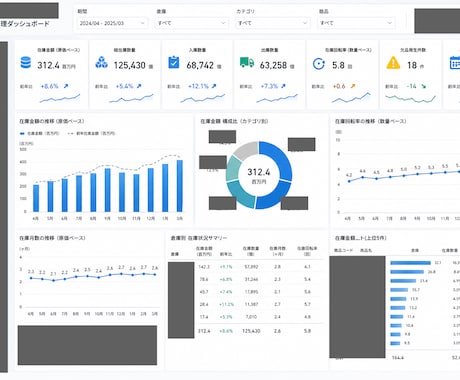The width and height of the screenshot is (460, 380).
Task: Click the stacked boxes icon beside 125,430
Action: [101, 62]
